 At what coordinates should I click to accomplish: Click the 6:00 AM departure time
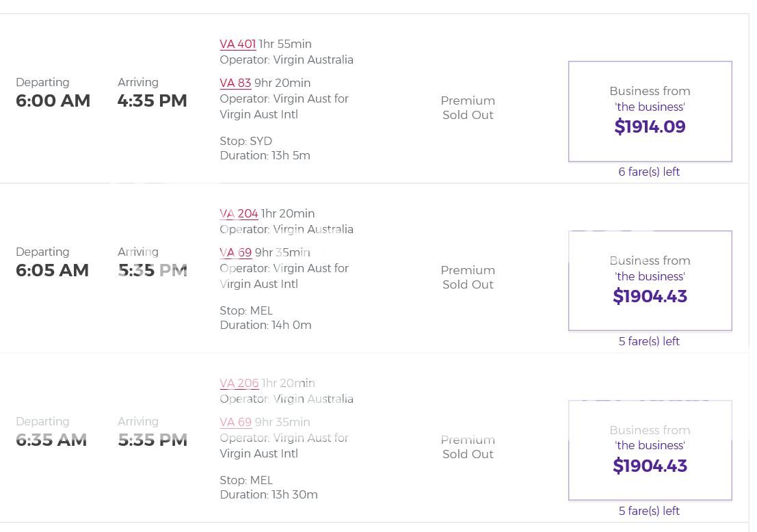click(x=53, y=101)
